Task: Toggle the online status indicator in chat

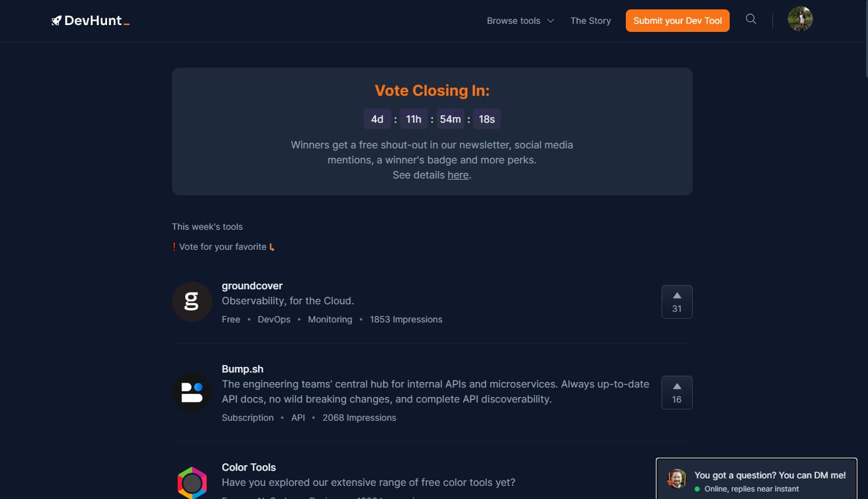Action: coord(697,489)
